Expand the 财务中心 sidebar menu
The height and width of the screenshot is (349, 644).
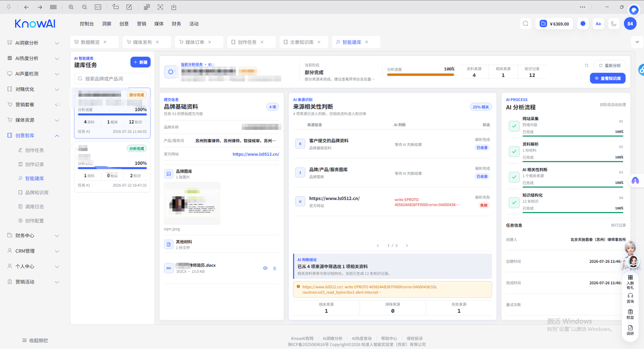[x=33, y=235]
